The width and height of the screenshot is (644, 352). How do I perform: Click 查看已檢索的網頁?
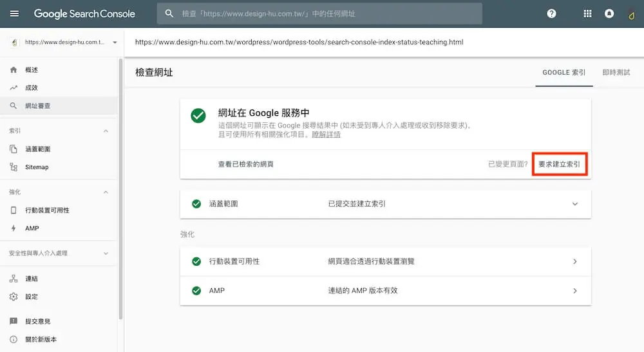[245, 164]
